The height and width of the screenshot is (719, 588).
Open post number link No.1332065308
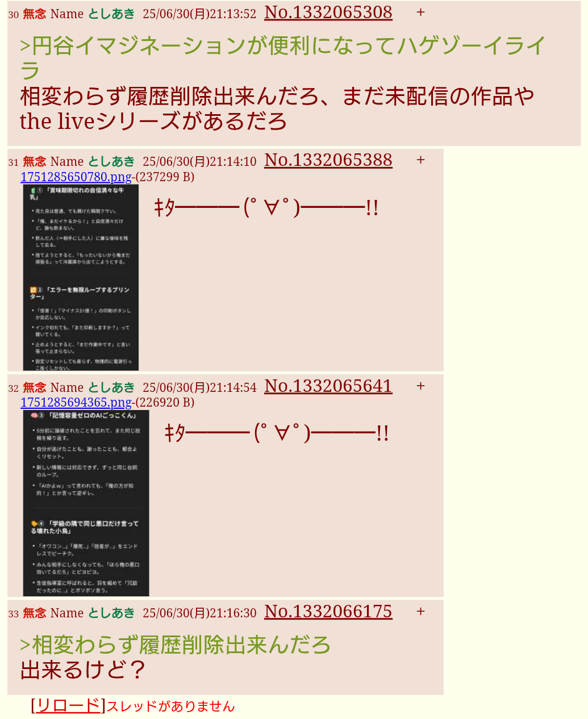[328, 12]
